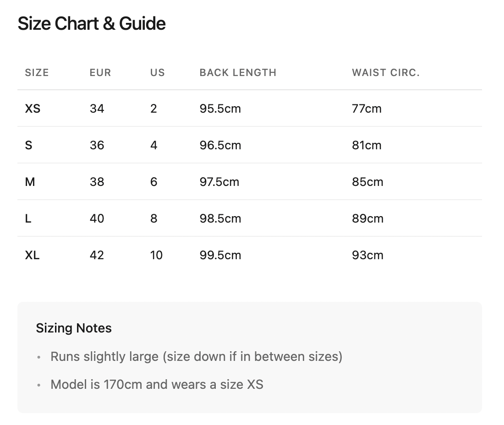
Task: Click the Sizing Notes heading
Action: (x=74, y=328)
